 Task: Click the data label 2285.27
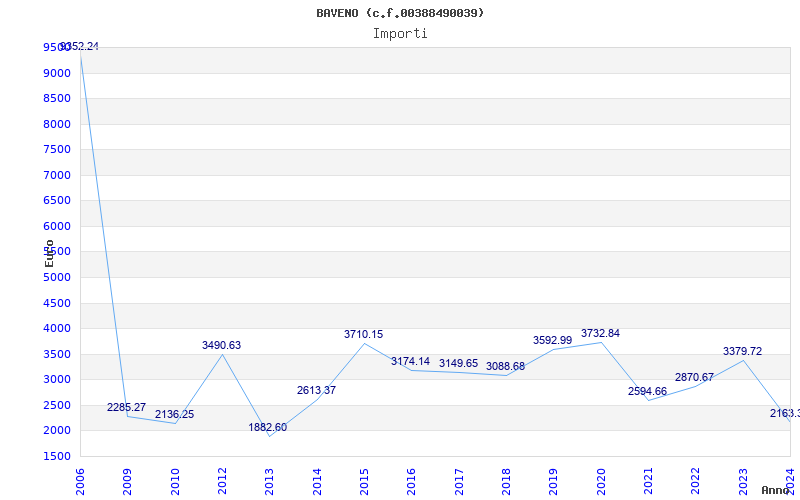coord(127,407)
